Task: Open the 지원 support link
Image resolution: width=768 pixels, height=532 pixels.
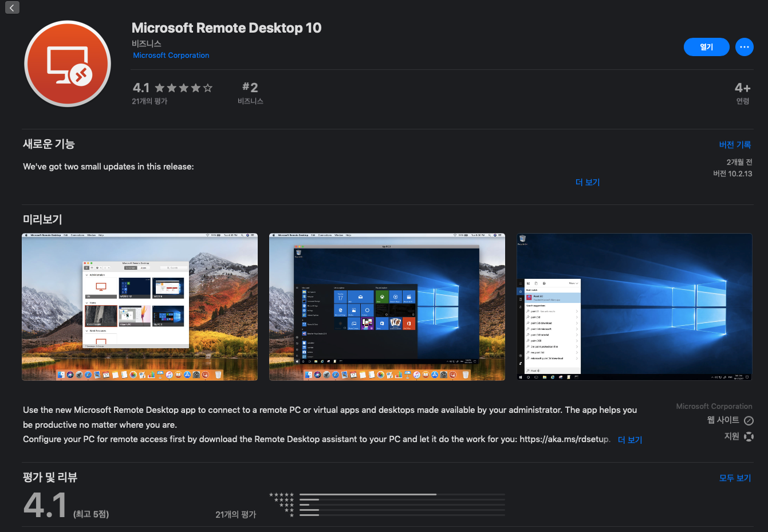Action: pos(731,436)
